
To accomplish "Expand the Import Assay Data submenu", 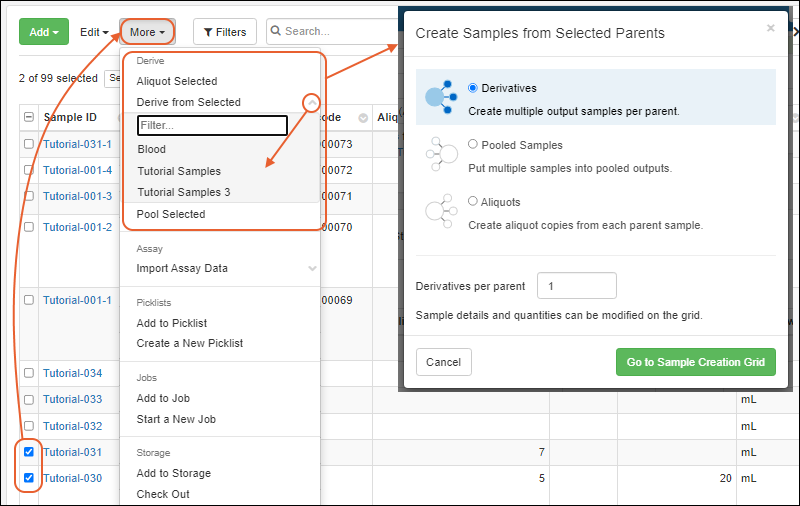I will 312,268.
